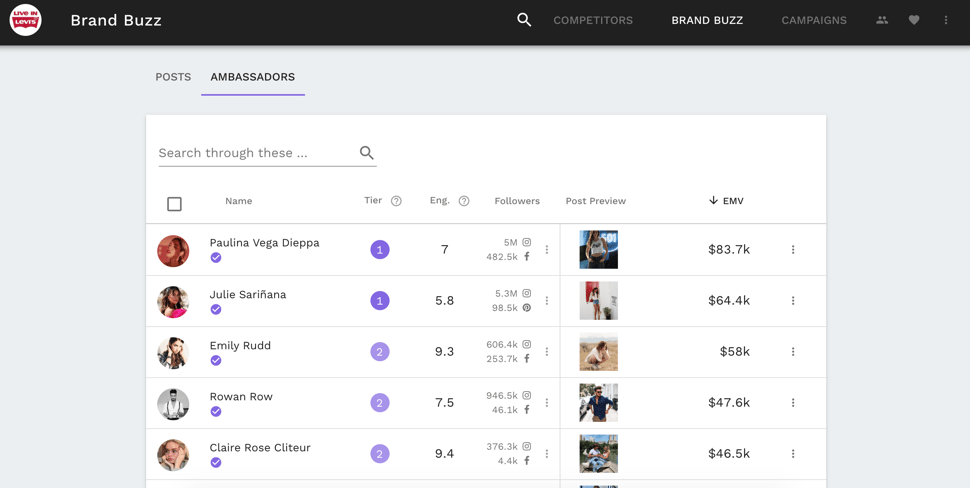Click Instagram icon next to 606.4k followers
Viewport: 970px width, 488px height.
coord(526,345)
